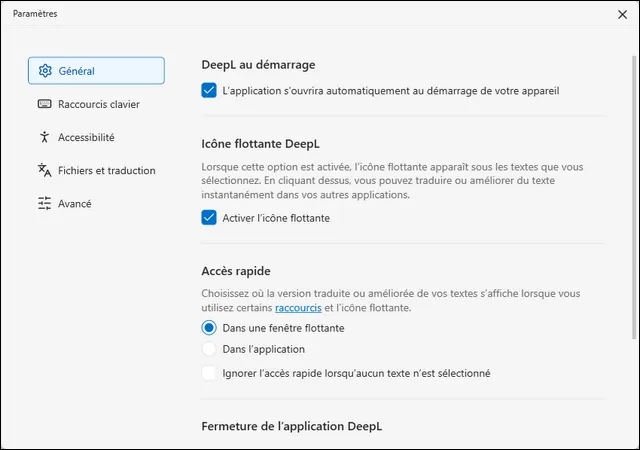Go to Fichiers et traduction settings
640x450 pixels.
point(96,170)
